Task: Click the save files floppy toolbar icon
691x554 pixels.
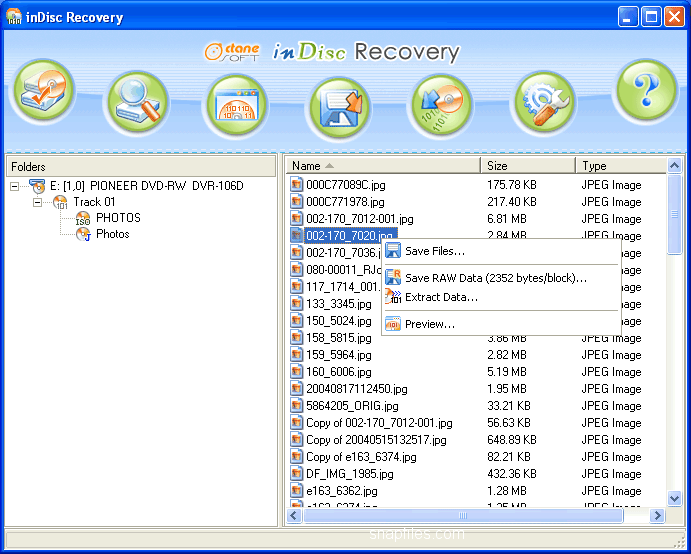Action: click(340, 108)
